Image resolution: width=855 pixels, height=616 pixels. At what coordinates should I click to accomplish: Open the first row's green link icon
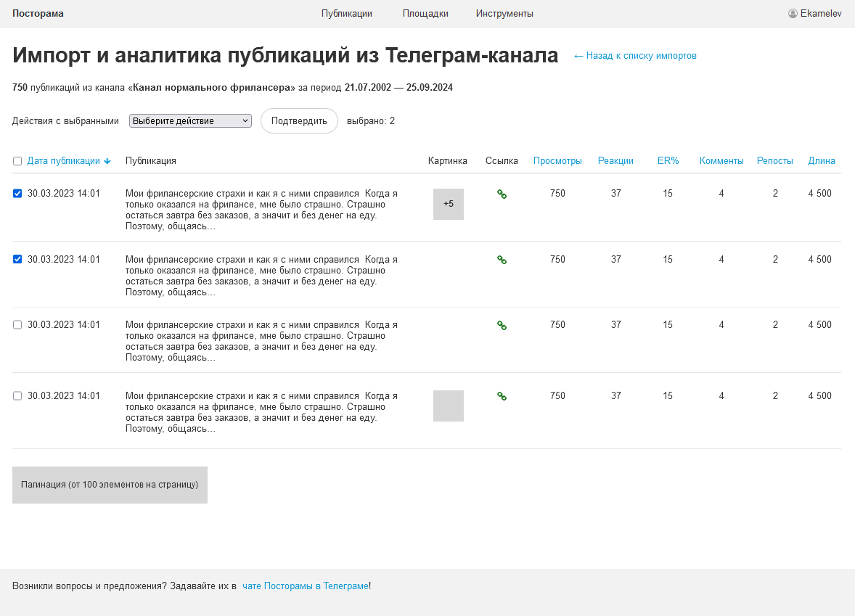(x=502, y=194)
